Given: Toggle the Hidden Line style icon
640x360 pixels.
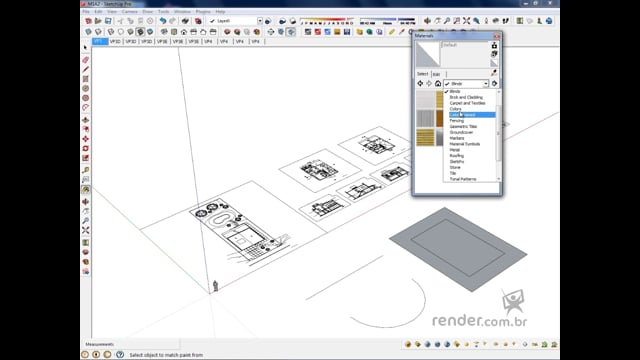Looking at the screenshot, I should coord(120,32).
